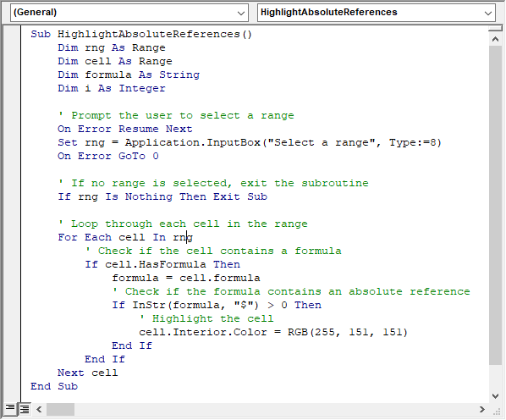Viewport: 506px width, 420px height.
Task: Click the split bar above the vertical scrollbar
Action: [495, 30]
